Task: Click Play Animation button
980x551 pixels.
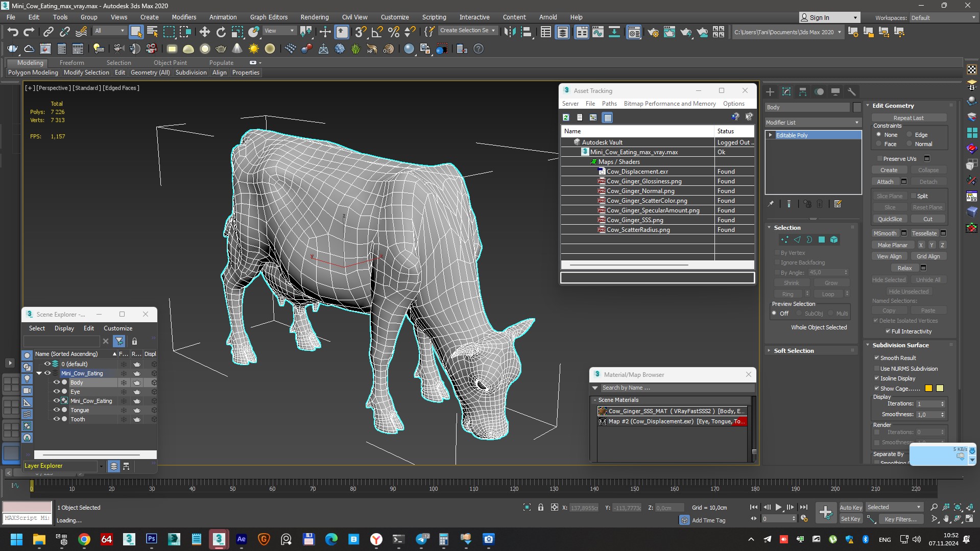Action: tap(778, 507)
